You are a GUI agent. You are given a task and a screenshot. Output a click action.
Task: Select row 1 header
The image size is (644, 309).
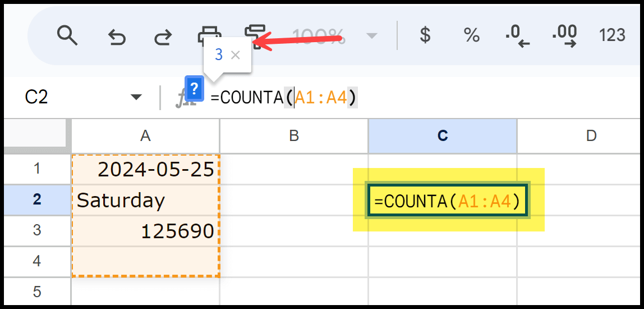[x=37, y=169]
